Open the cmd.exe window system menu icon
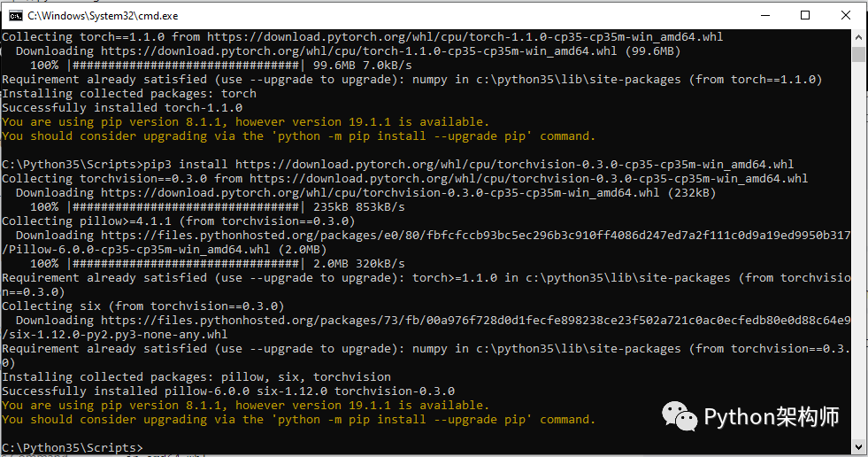This screenshot has height=457, width=868. point(15,16)
